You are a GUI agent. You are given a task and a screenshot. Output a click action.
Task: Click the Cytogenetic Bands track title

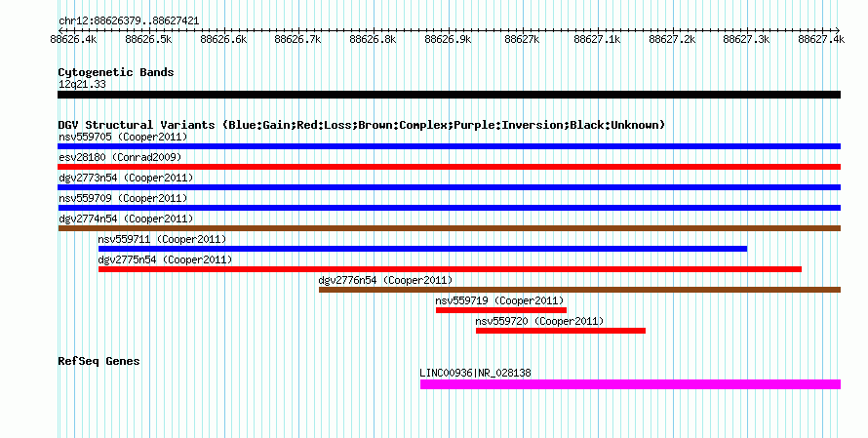click(x=116, y=72)
